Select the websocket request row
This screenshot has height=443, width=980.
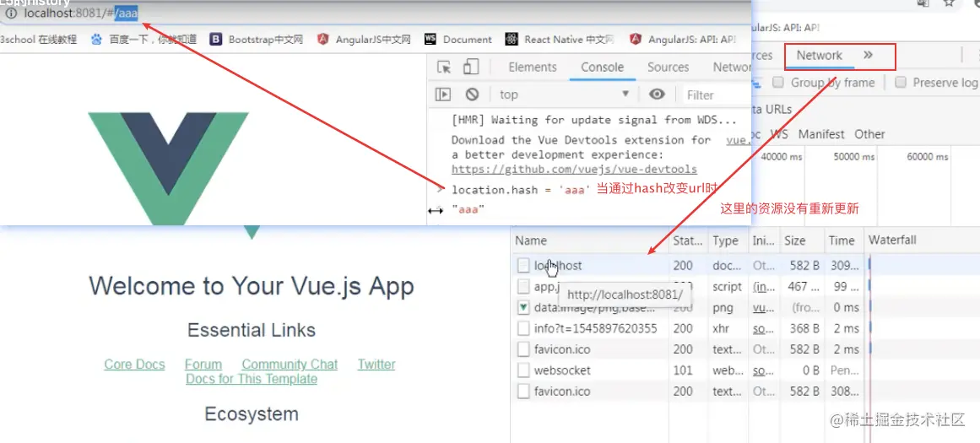coord(745,370)
